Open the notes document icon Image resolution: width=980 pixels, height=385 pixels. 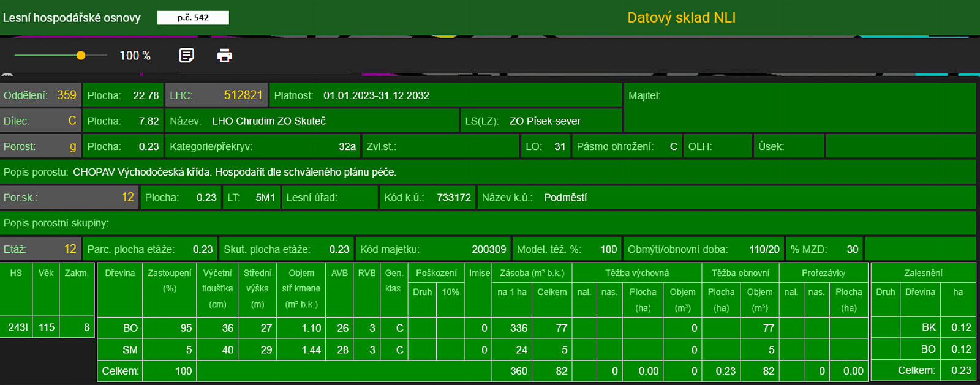click(x=187, y=56)
